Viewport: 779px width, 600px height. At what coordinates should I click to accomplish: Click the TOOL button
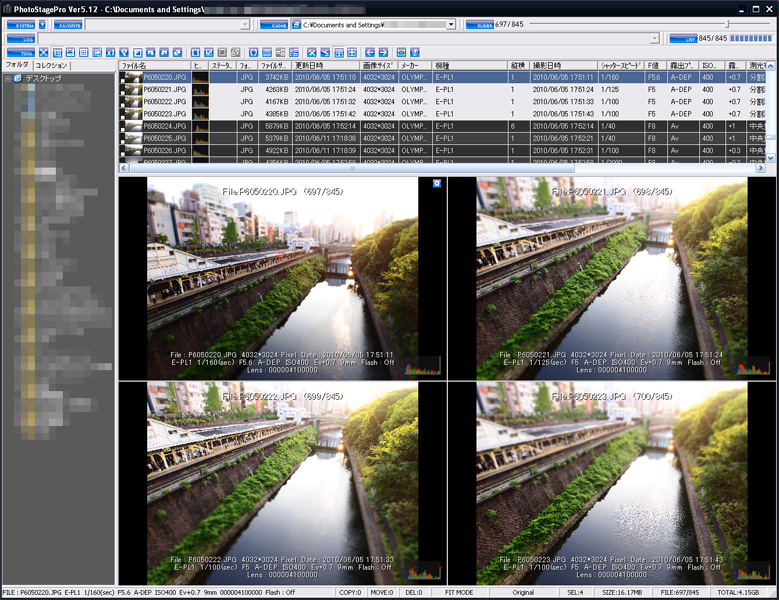pyautogui.click(x=21, y=53)
